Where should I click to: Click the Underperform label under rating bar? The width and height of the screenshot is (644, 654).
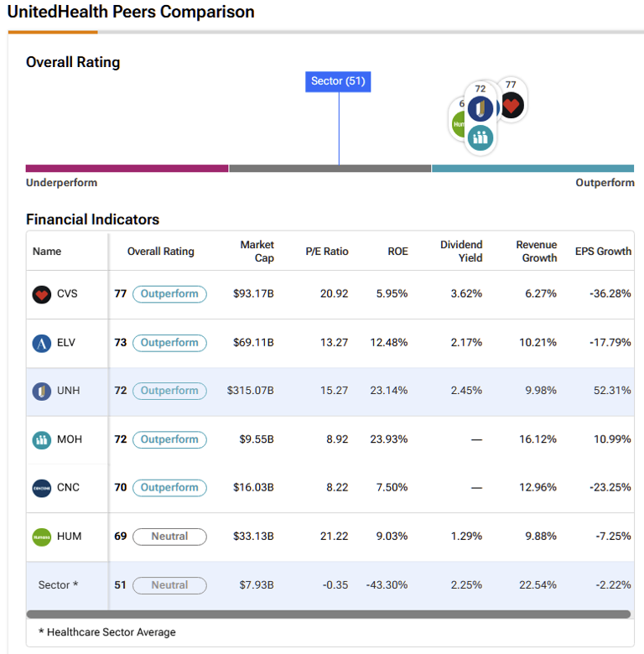click(61, 183)
